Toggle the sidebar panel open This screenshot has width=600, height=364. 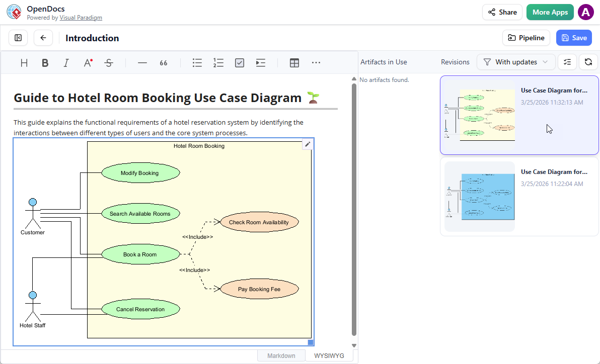[x=18, y=38]
